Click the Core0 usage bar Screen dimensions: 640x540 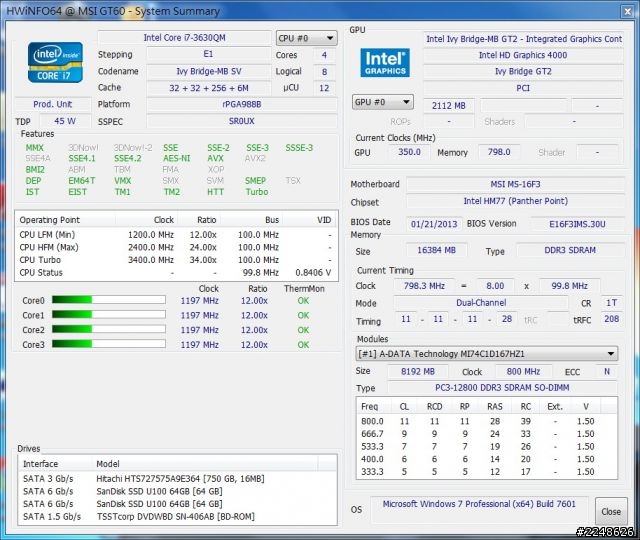point(109,300)
